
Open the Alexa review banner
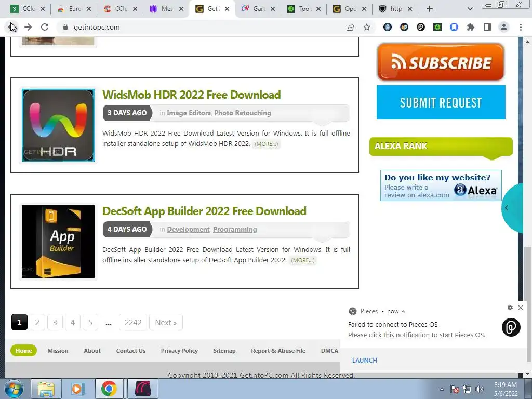(x=441, y=185)
